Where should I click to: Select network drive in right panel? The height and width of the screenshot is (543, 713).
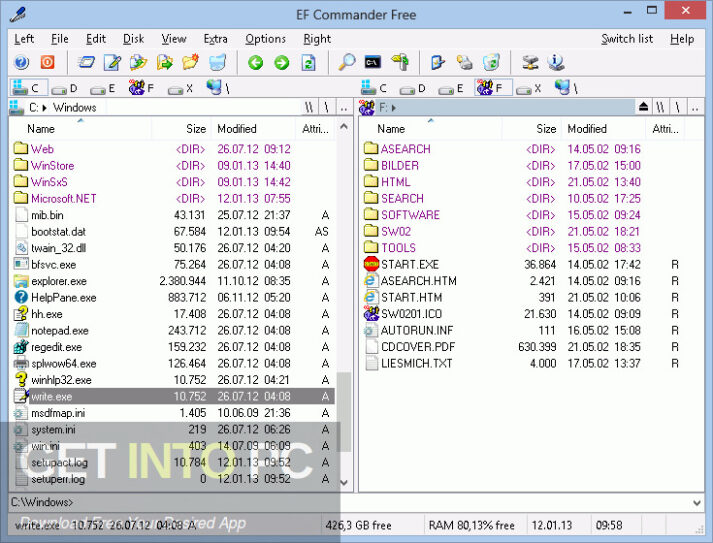566,87
